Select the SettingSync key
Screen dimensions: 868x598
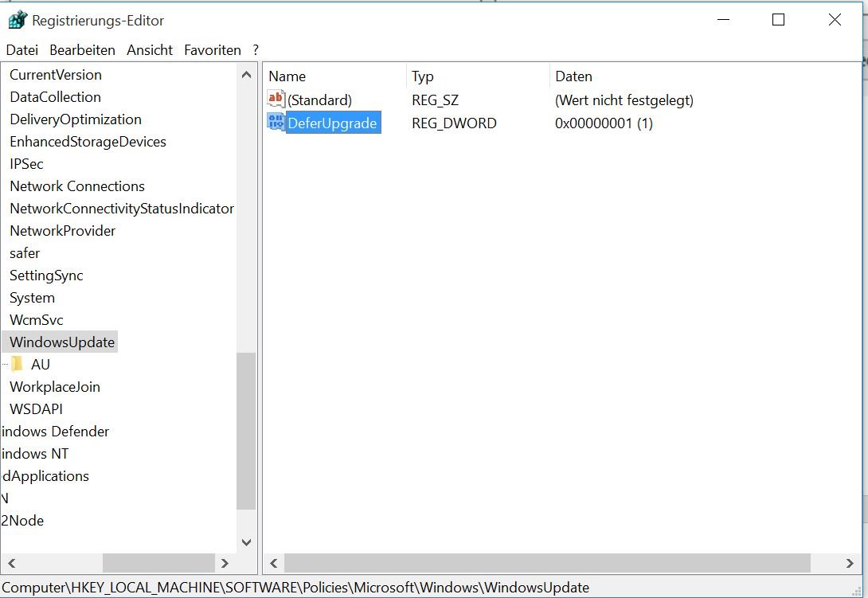pos(46,276)
